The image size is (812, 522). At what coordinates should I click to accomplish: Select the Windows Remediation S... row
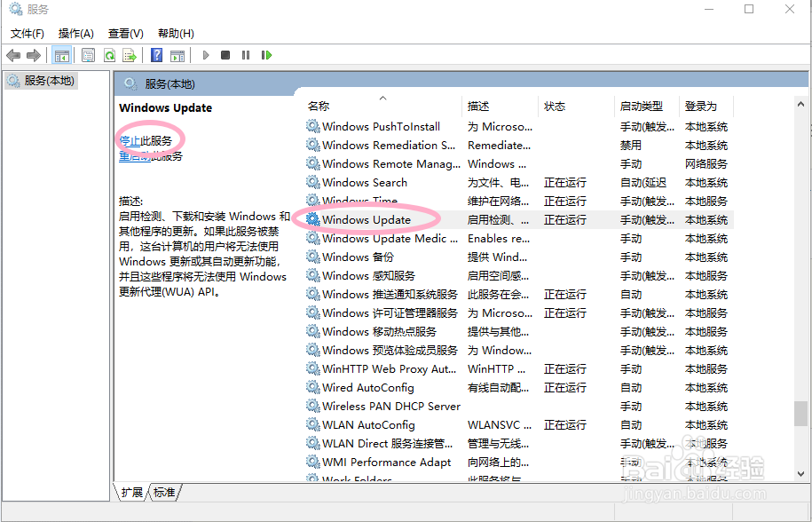pyautogui.click(x=518, y=145)
